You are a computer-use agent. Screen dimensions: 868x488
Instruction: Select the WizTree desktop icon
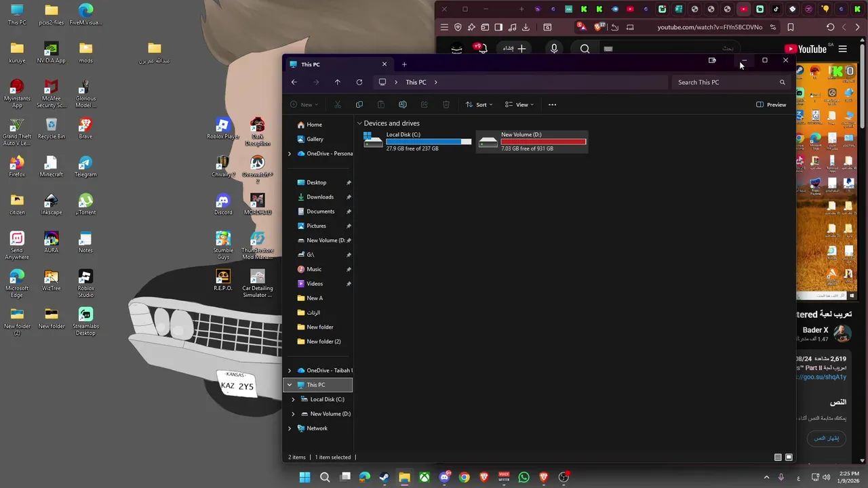click(x=52, y=280)
